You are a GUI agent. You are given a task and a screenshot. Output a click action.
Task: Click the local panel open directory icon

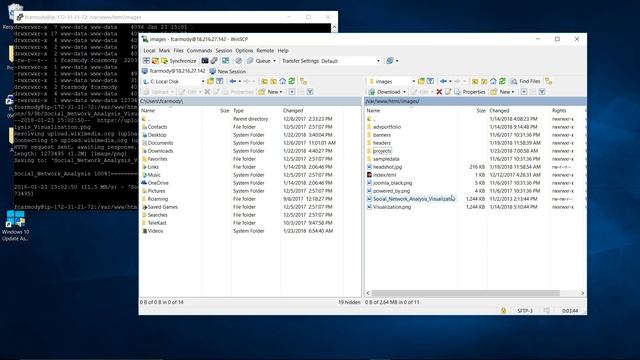tap(211, 81)
